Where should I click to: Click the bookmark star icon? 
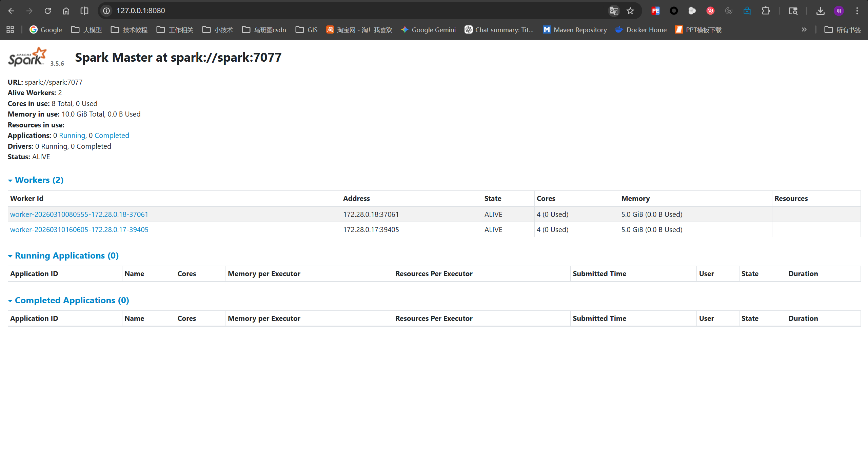click(630, 11)
